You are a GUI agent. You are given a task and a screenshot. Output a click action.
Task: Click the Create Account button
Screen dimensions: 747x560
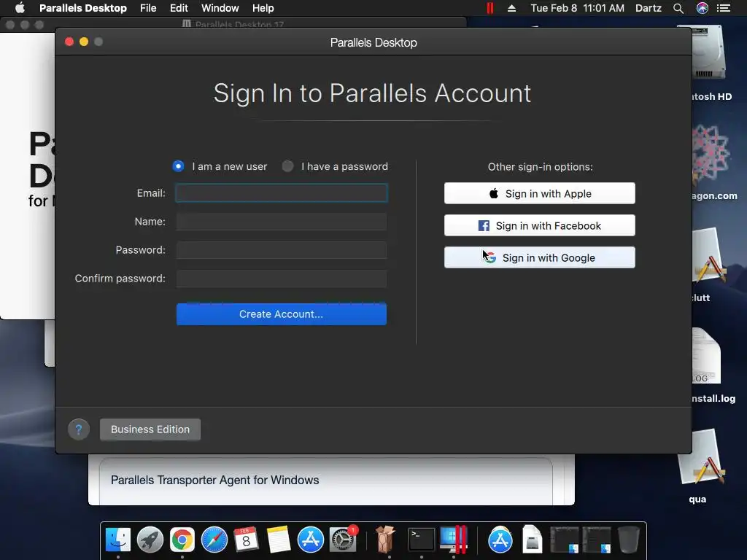(x=282, y=314)
